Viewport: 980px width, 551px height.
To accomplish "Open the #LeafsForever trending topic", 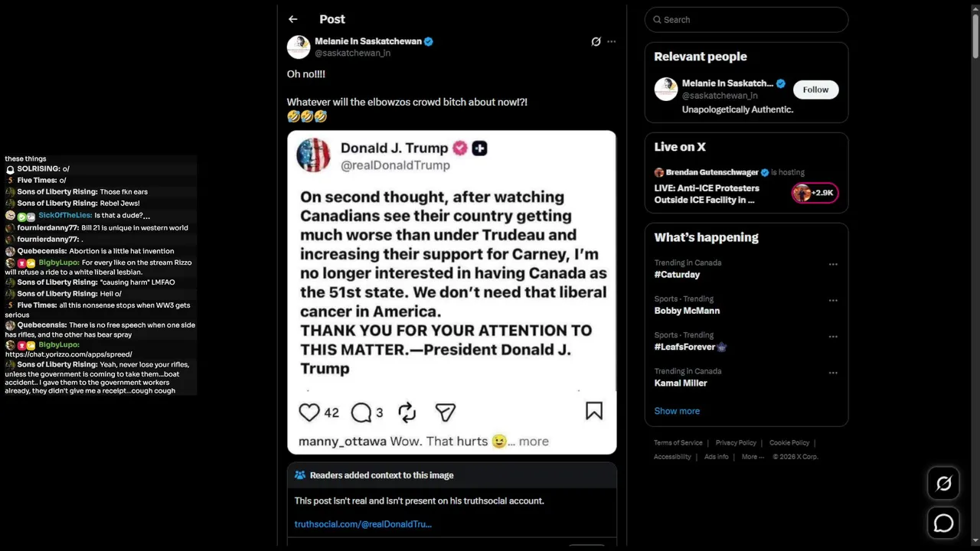I will [684, 347].
